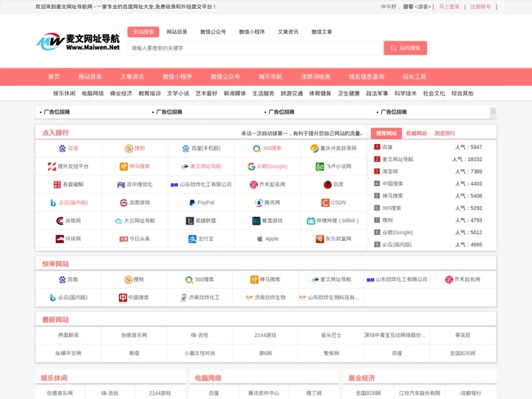The height and width of the screenshot is (399, 532).
Task: Open 界面新闻 in 最新网站
Action: pyautogui.click(x=68, y=335)
